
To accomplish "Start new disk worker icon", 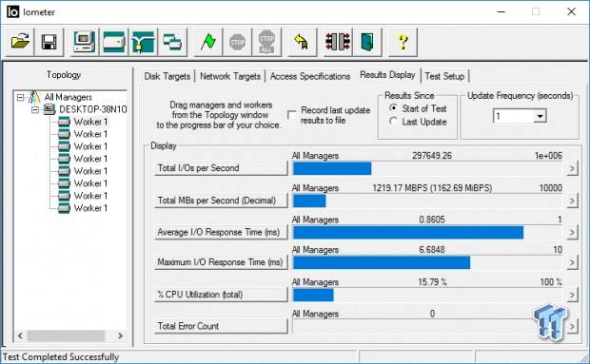I will [113, 42].
